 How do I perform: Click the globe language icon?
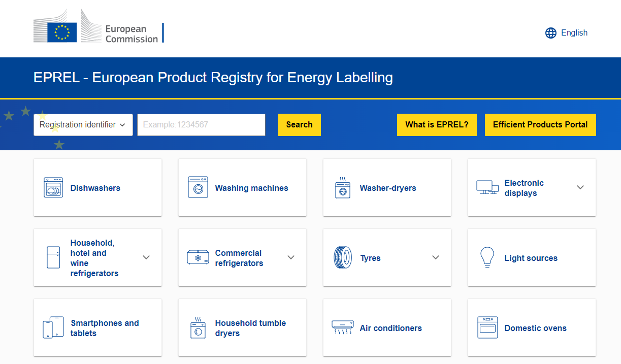point(551,33)
